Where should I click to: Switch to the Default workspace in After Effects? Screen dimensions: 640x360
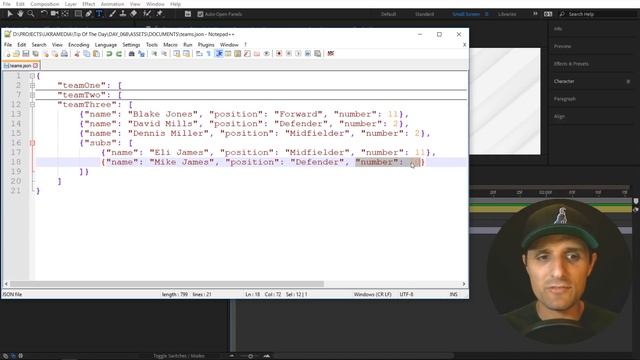pos(388,14)
